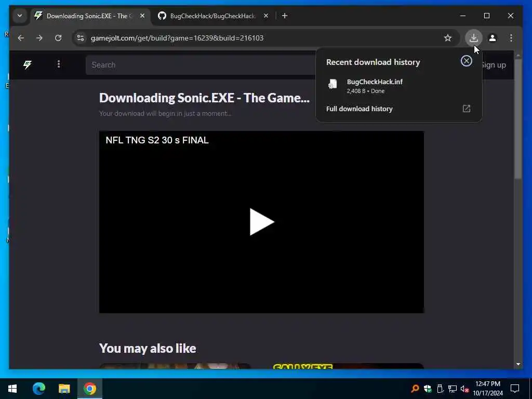Open the tab search dropdown arrow
Viewport: 532px width, 399px height.
tap(20, 16)
